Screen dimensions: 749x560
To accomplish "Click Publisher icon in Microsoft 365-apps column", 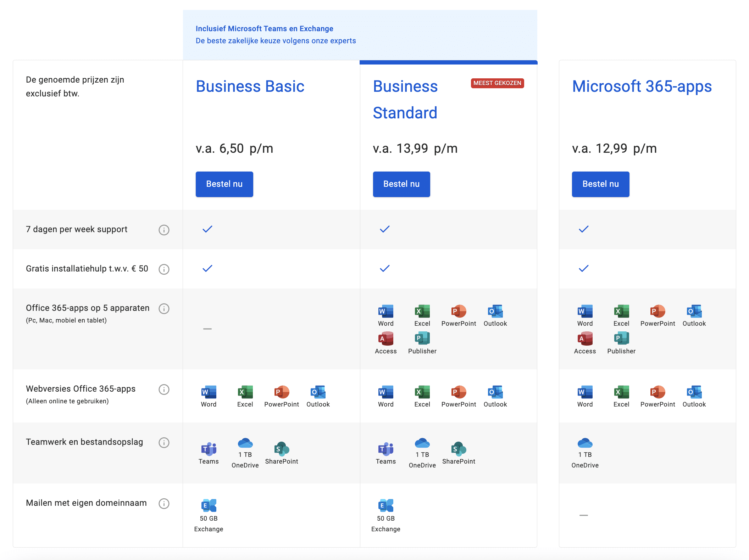I will pyautogui.click(x=621, y=338).
